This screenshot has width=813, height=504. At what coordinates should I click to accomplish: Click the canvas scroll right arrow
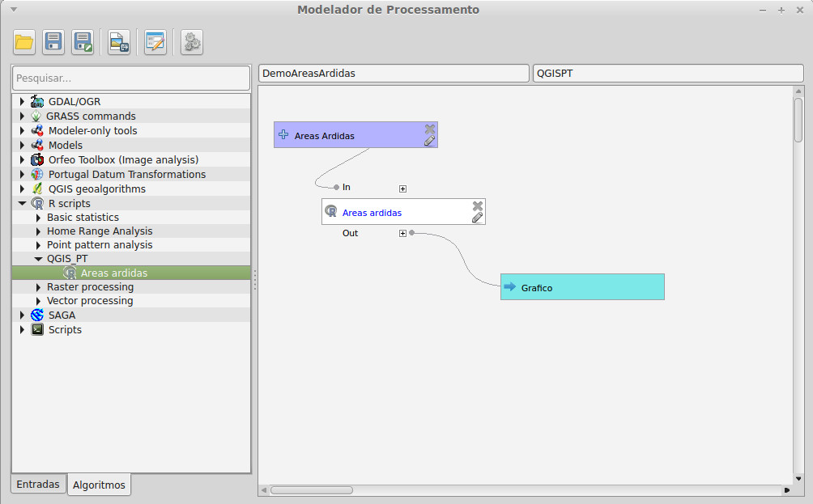click(x=787, y=490)
